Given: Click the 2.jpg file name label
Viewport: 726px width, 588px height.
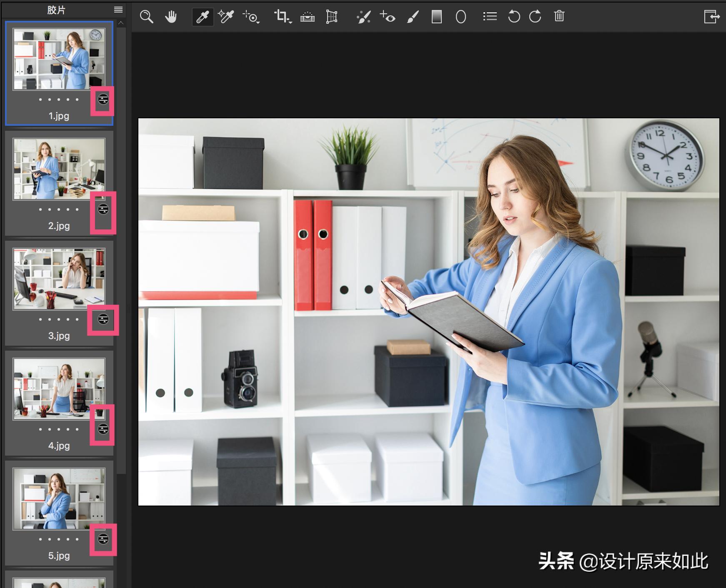Looking at the screenshot, I should pos(59,226).
